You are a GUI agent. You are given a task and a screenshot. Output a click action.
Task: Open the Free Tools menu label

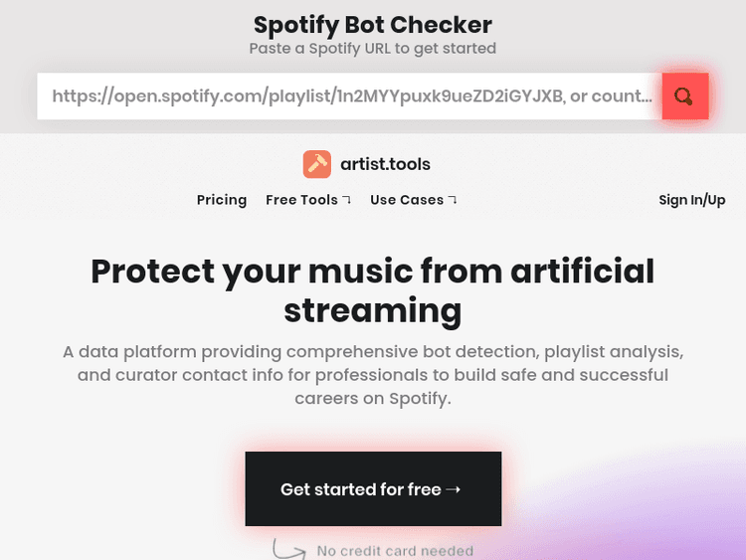coord(301,200)
